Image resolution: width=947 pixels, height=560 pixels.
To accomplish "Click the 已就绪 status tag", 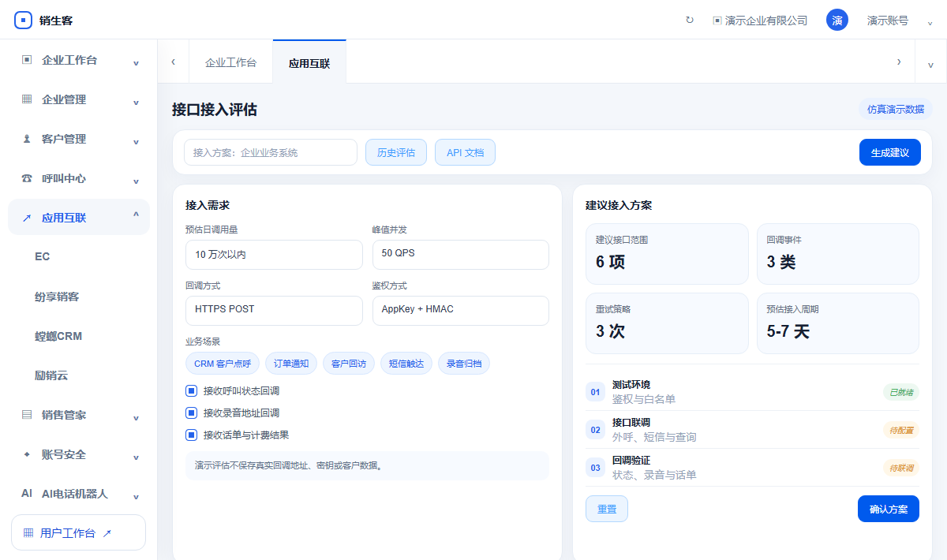I will 900,392.
